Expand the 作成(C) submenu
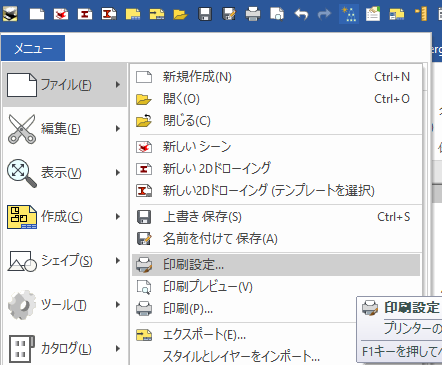 [65, 217]
